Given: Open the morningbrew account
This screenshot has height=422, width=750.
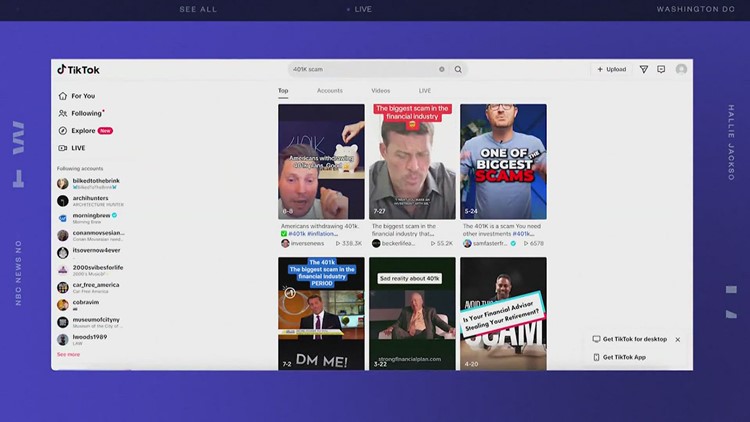Looking at the screenshot, I should tap(87, 218).
